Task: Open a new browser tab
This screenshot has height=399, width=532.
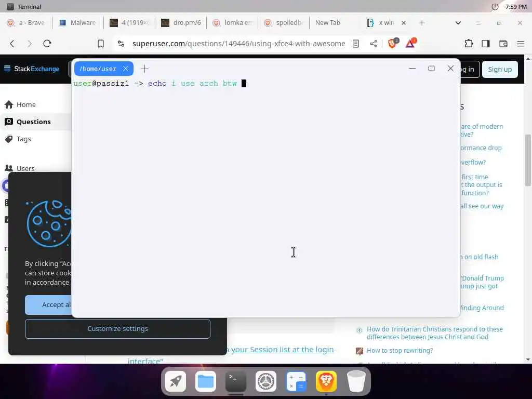Action: (422, 23)
